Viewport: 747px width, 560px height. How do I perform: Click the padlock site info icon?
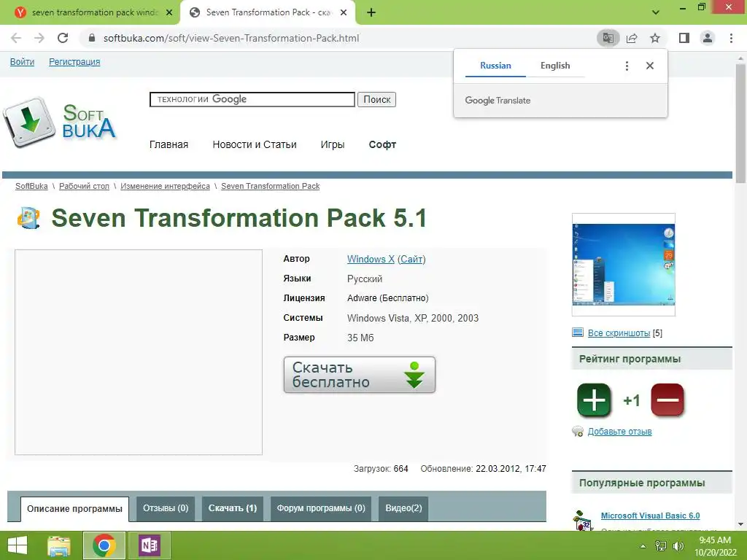[x=92, y=38]
